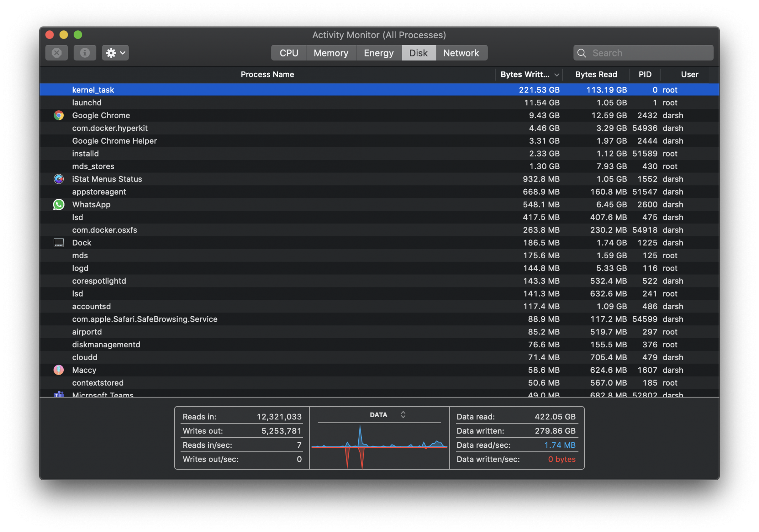759x532 pixels.
Task: Select the WhatsApp process name
Action: click(91, 204)
